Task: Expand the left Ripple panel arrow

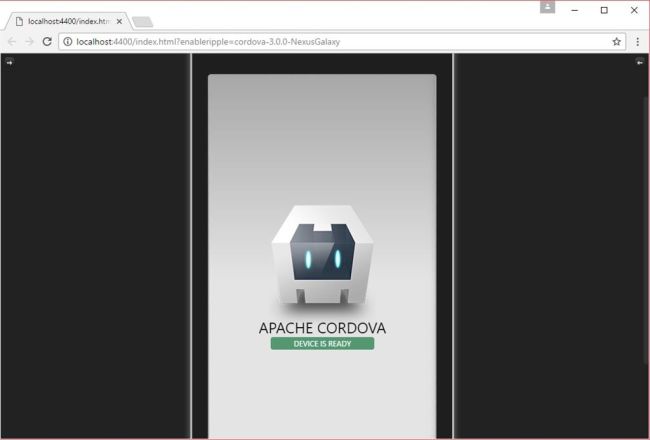Action: tap(9, 62)
